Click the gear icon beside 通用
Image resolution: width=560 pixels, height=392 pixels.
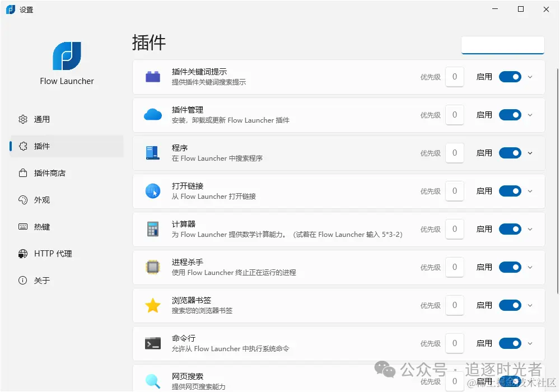pos(23,119)
